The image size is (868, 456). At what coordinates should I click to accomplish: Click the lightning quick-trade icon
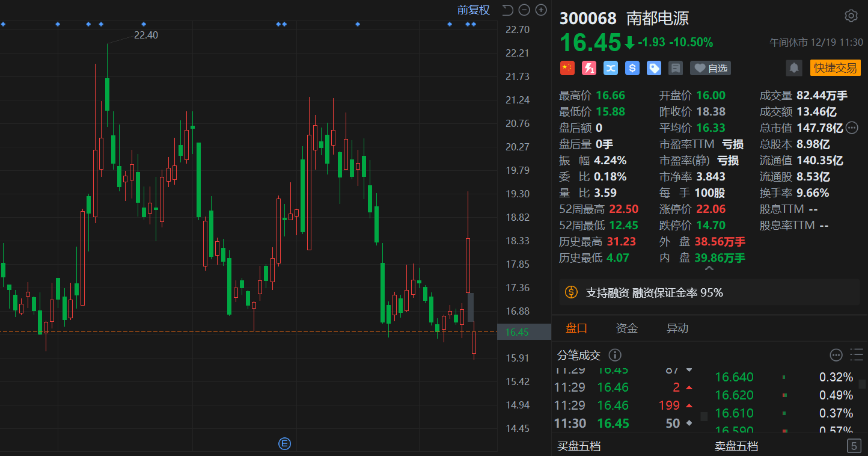(x=588, y=68)
